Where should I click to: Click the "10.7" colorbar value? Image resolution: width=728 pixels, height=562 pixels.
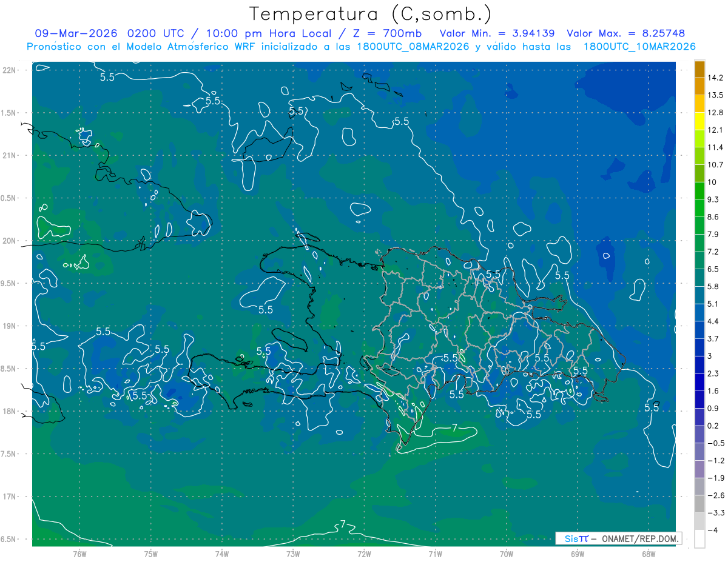pos(715,165)
